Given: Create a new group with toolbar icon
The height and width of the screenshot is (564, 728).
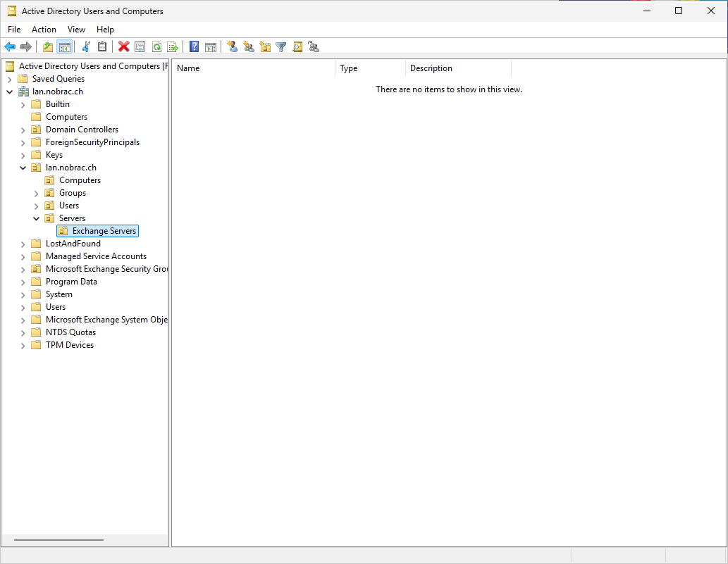Looking at the screenshot, I should point(248,47).
